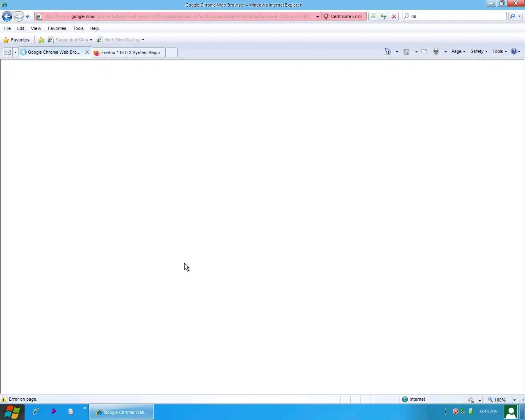Open the Tools menu in the menu bar
Viewport: 525px width, 420px height.
click(78, 28)
